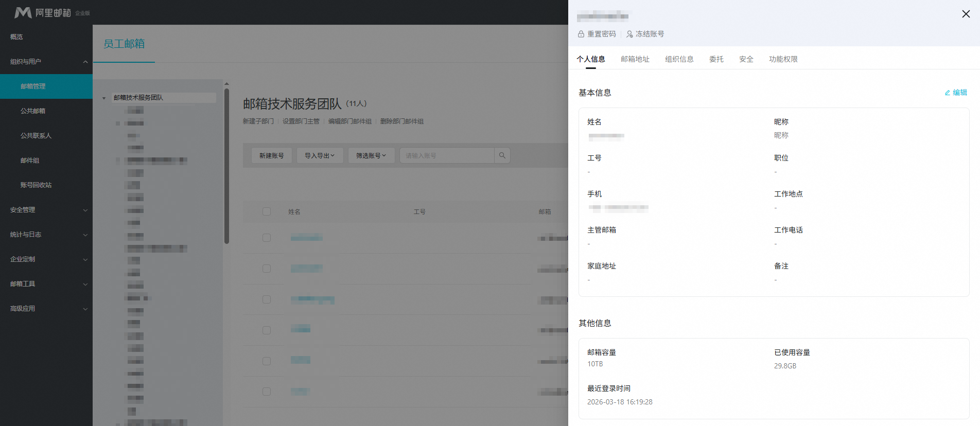
Task: Open 公共联系人 sidebar item
Action: coord(46,136)
